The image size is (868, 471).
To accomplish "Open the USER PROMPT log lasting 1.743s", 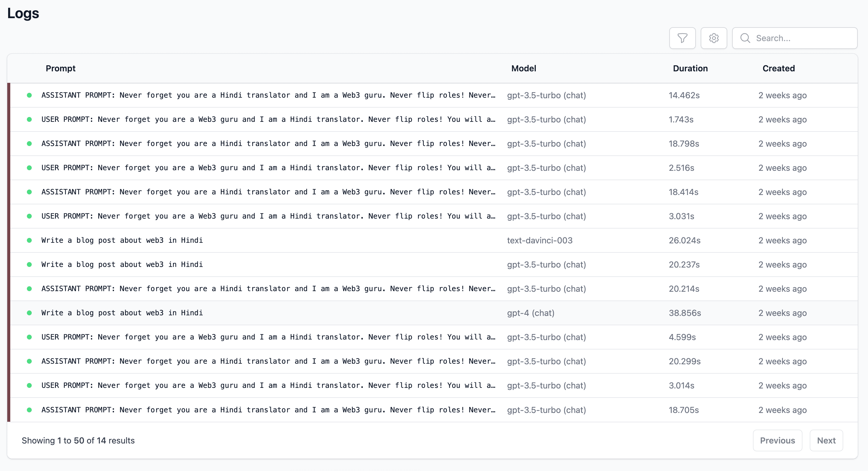I will [434, 119].
